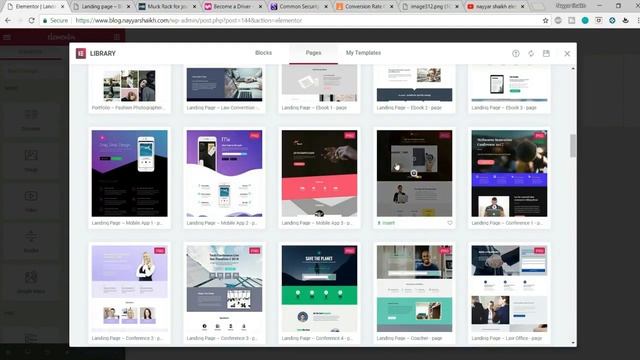Open Mobile App 3 template thumbnail
Screen dimensions: 640x360
point(319,173)
